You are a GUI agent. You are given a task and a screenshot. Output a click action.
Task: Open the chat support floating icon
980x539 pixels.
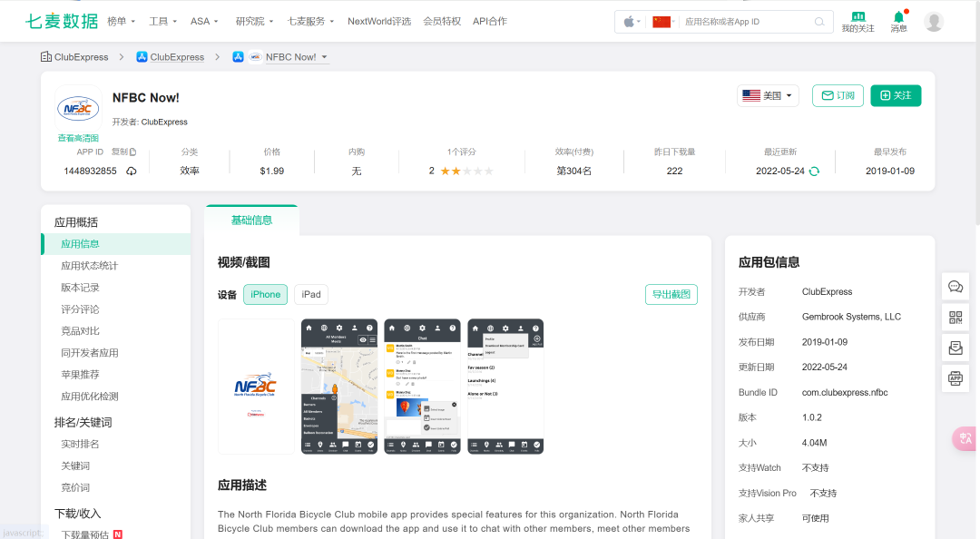955,287
